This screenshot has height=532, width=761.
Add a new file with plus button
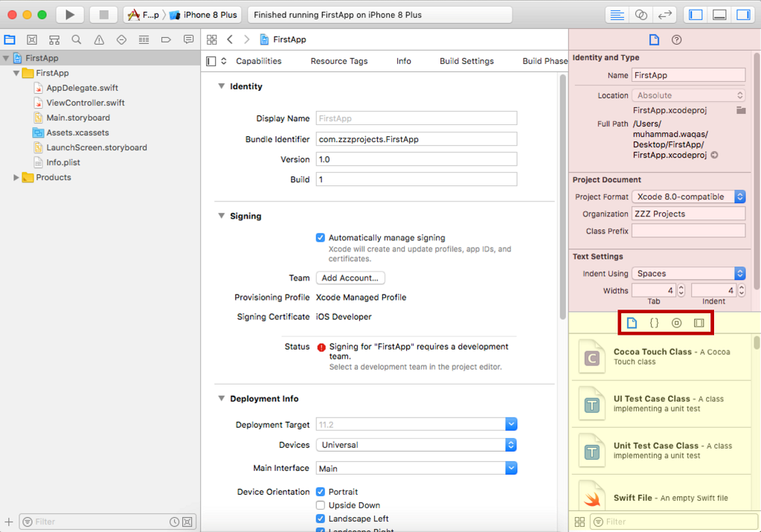point(9,522)
